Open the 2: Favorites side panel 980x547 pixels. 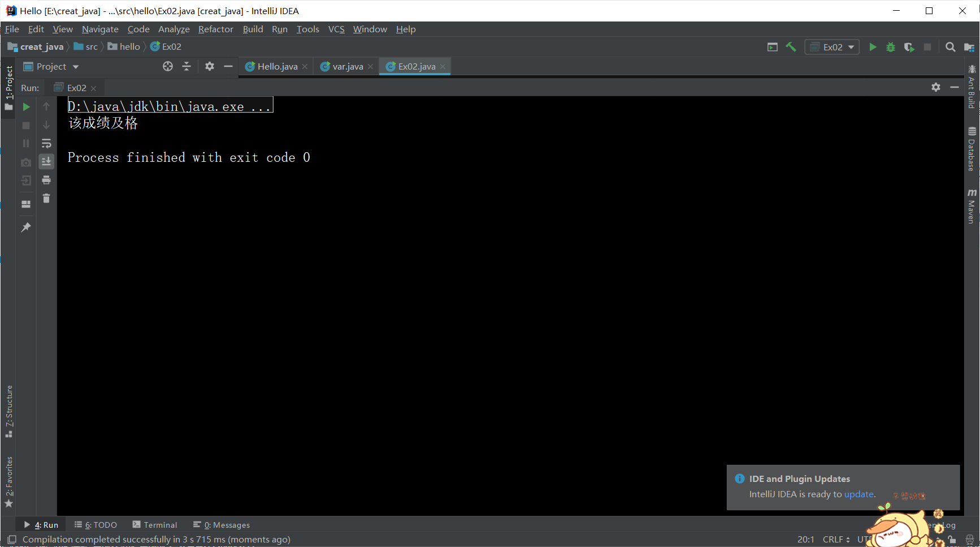[x=9, y=482]
